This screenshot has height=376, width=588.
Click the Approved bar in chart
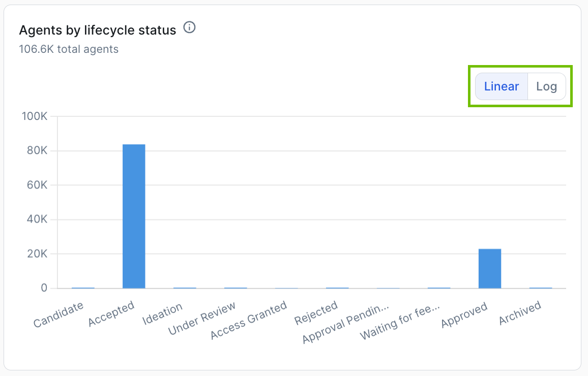click(x=490, y=268)
